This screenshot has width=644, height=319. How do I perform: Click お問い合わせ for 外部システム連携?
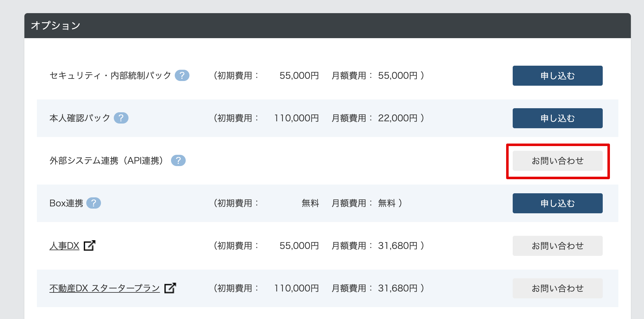point(557,161)
